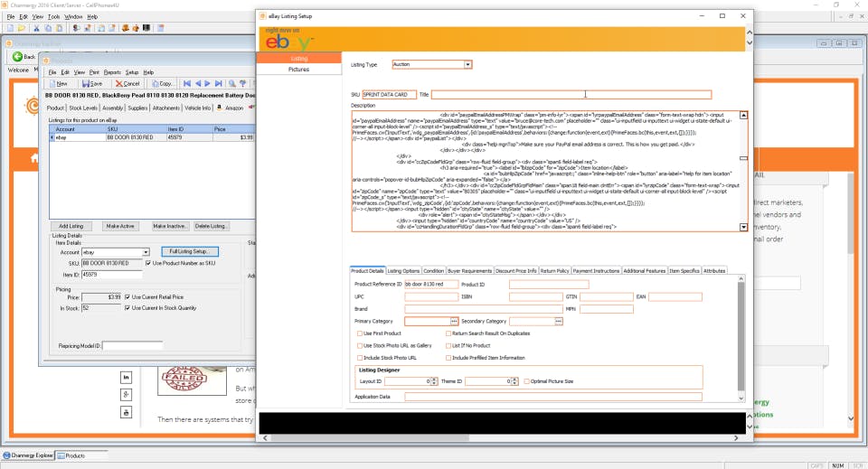Viewport: 868px width, 469px height.
Task: Toggle Use Current In Stock Quantity checkbox
Action: click(127, 308)
